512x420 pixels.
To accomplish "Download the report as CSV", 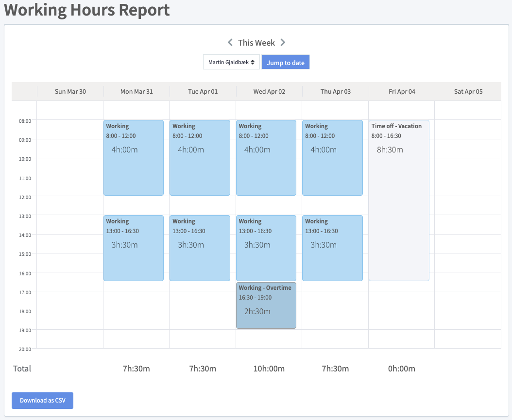I will point(42,401).
